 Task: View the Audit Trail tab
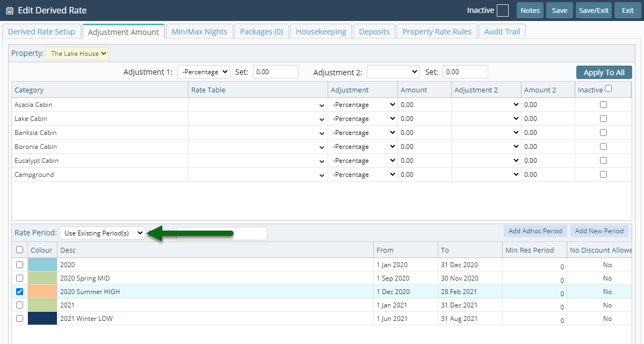click(x=502, y=32)
